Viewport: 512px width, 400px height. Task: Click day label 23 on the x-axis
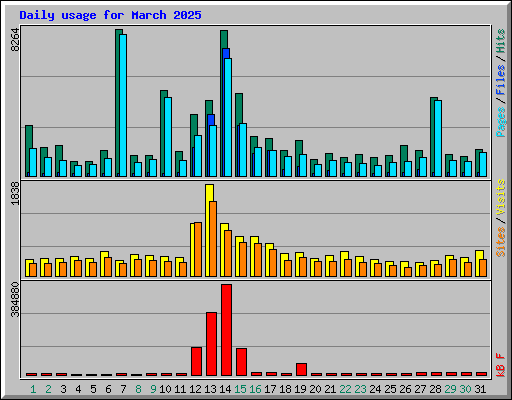(360, 389)
